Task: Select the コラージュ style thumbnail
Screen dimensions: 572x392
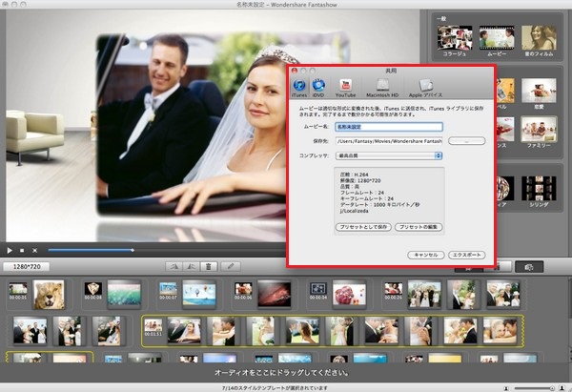Action: [455, 38]
